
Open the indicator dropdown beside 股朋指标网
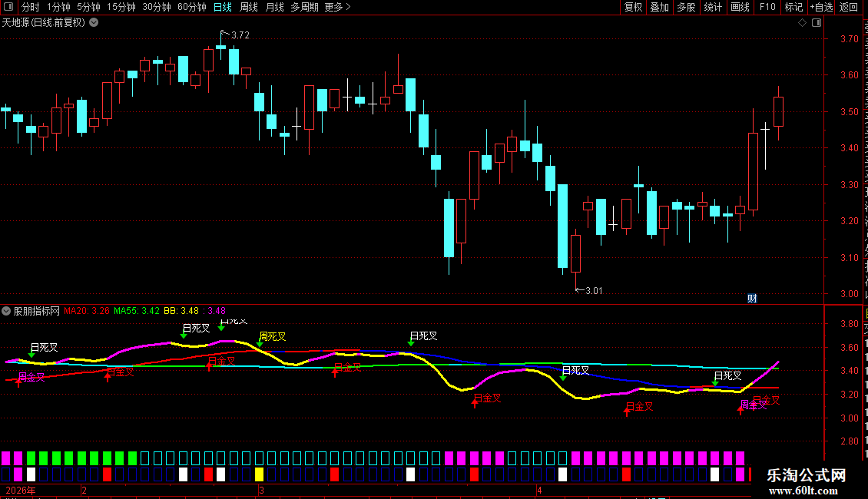click(6, 311)
